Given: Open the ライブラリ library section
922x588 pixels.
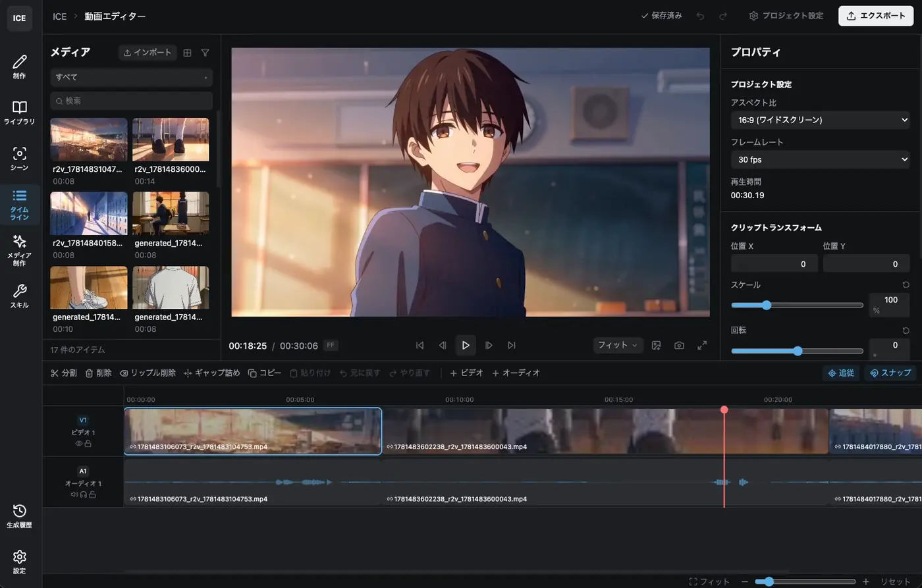Looking at the screenshot, I should tap(19, 113).
